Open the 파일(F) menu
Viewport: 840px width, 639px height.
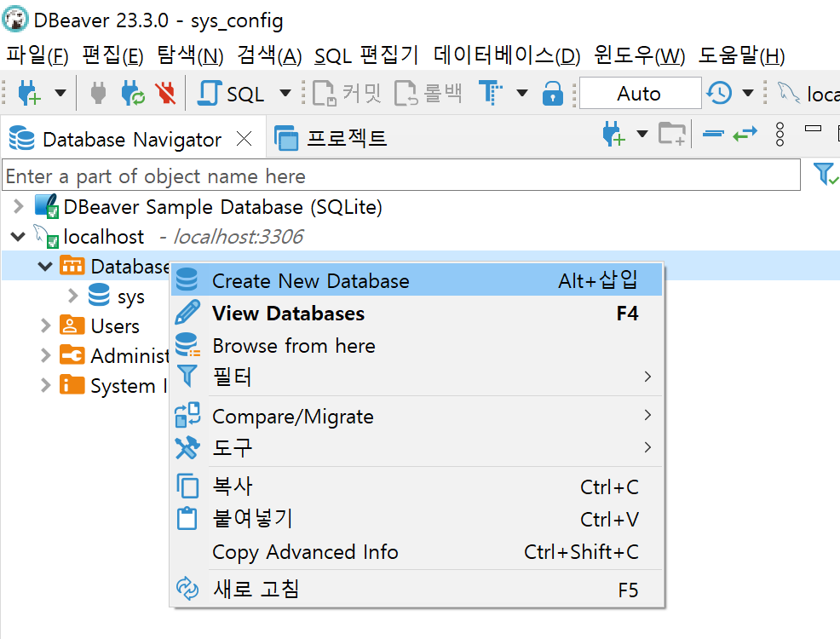click(x=37, y=55)
